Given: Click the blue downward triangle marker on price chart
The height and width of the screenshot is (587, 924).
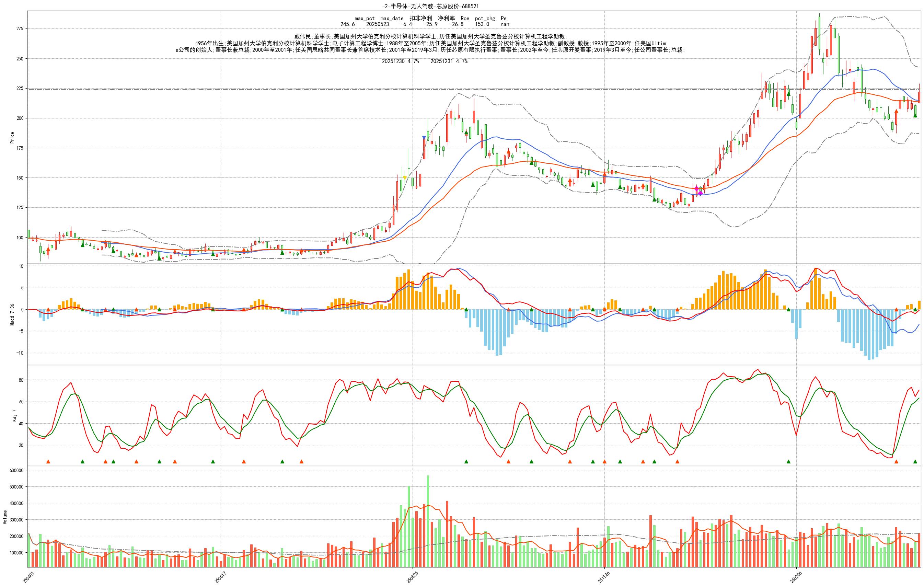Looking at the screenshot, I should pos(424,137).
